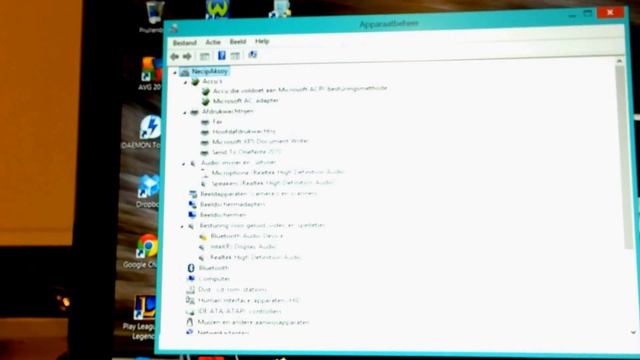
Task: Toggle the show/hide console tree toolbar icon
Action: pyautogui.click(x=204, y=56)
